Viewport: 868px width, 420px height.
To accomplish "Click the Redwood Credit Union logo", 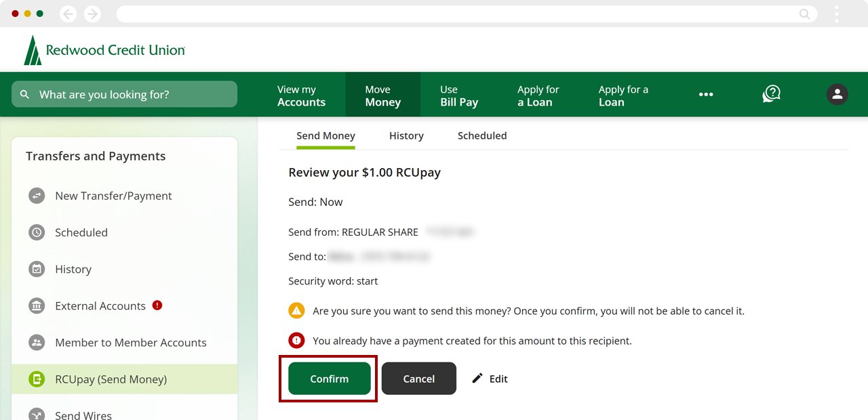I will [x=104, y=50].
